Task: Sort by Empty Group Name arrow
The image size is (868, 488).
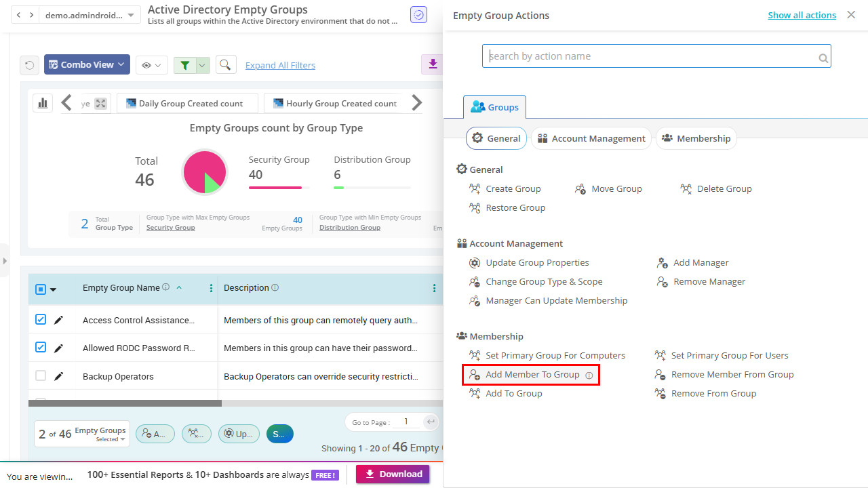Action: (179, 287)
